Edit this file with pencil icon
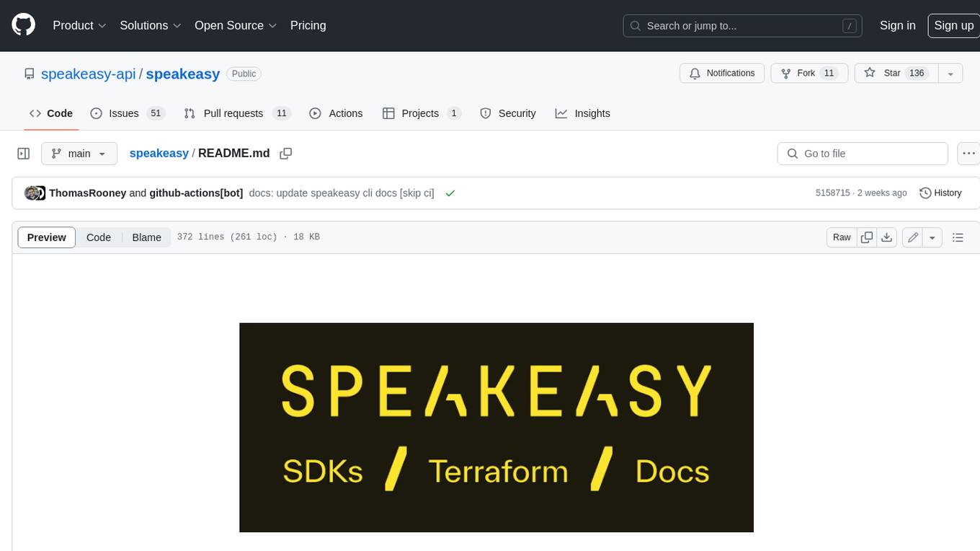 click(912, 237)
